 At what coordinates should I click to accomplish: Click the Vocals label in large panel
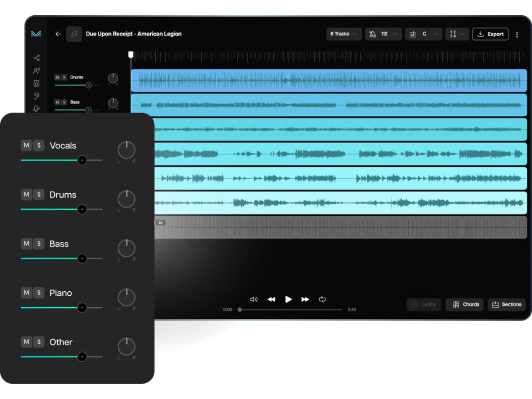click(63, 145)
